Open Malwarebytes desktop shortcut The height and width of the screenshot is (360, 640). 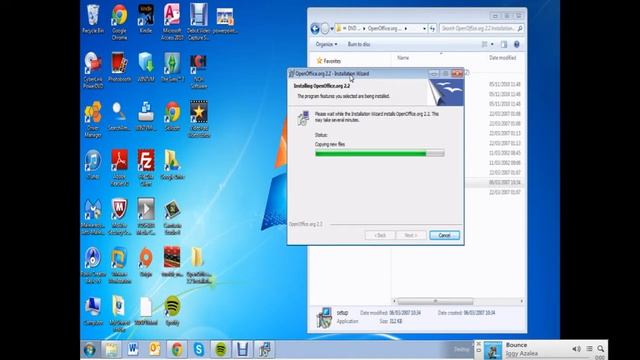[x=93, y=216]
